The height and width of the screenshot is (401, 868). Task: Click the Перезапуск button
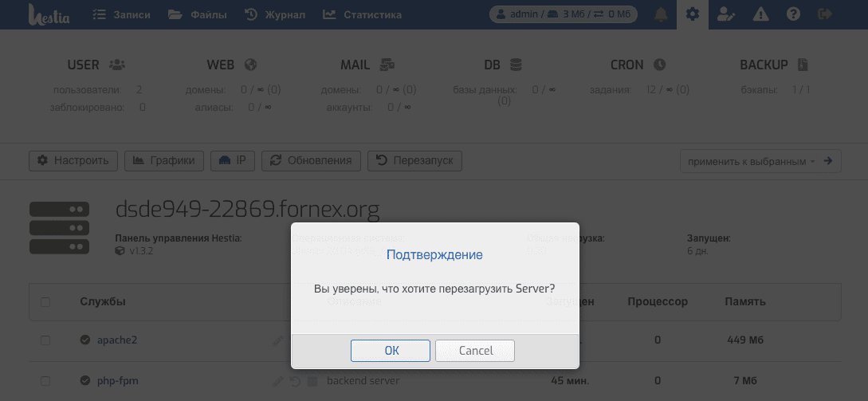pos(414,160)
